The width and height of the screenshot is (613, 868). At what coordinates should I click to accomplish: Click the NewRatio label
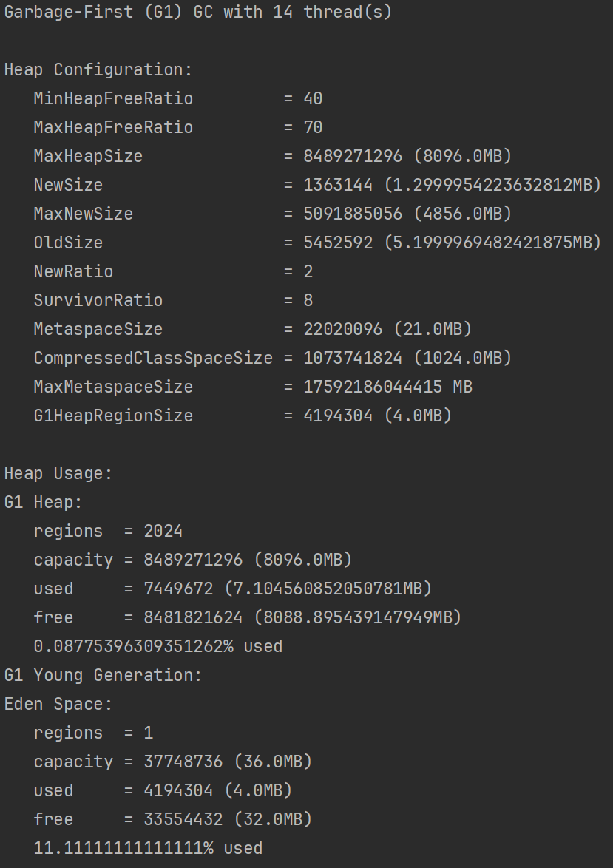73,272
